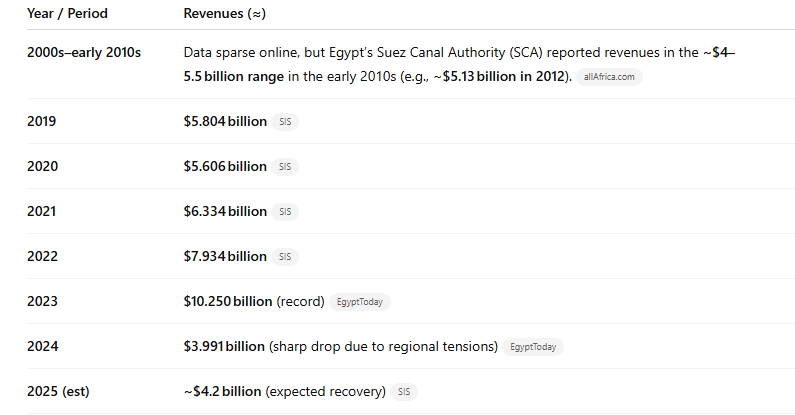Click the '~$5.13 billion in 2012' text
Image resolution: width=795 pixels, height=415 pixels.
(499, 77)
